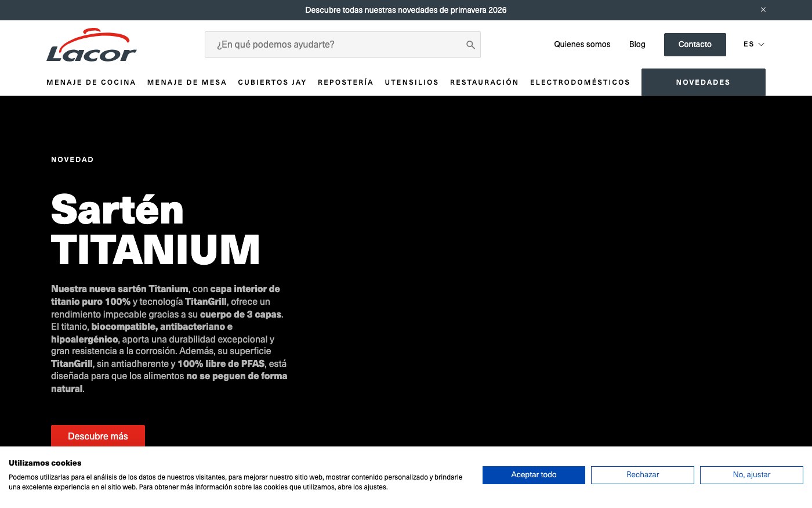Focus the '¿En qué podemos ayudarte?' search field
The image size is (812, 508).
point(343,45)
